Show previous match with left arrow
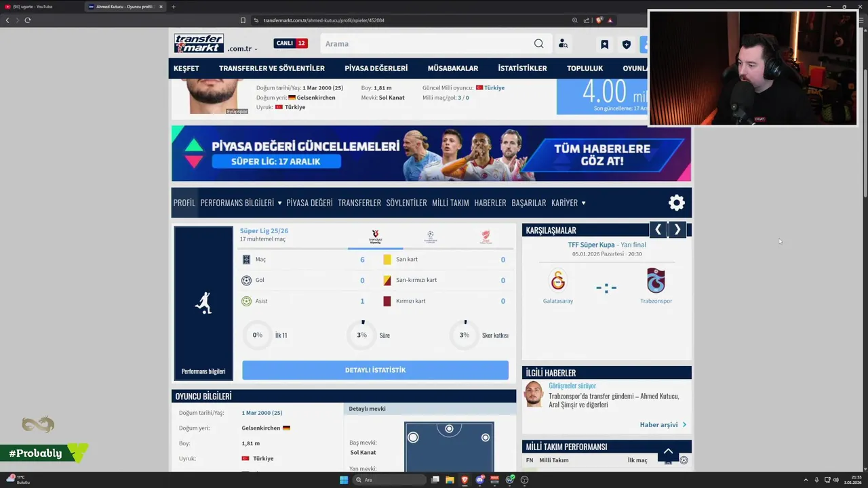 coord(658,230)
